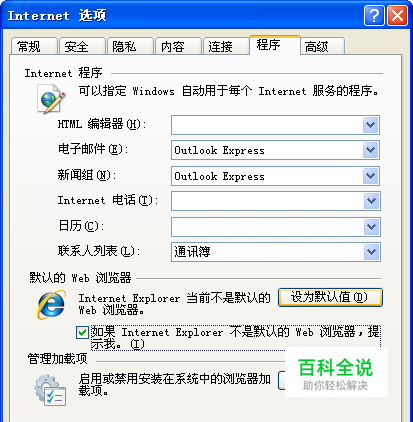Viewport: 413px width, 422px height.
Task: Click the help question mark button
Action: tap(374, 15)
